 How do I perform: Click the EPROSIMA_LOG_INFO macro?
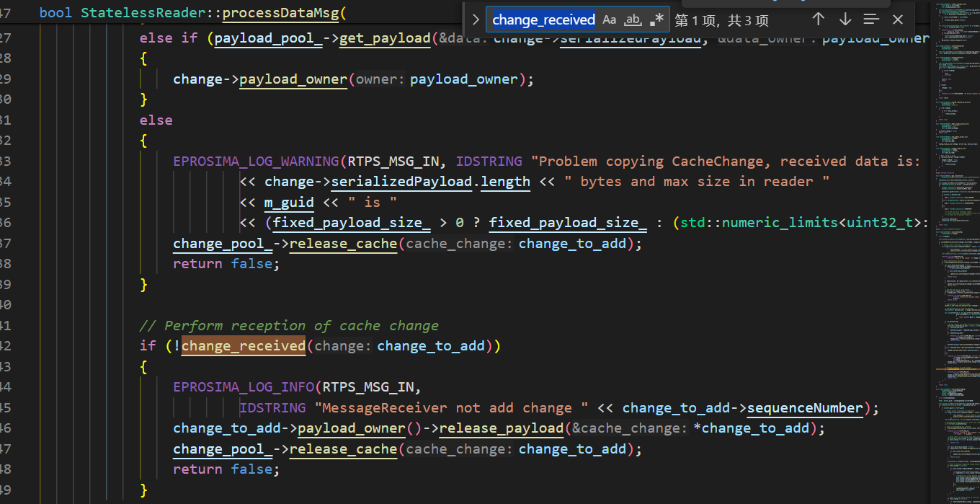click(244, 387)
